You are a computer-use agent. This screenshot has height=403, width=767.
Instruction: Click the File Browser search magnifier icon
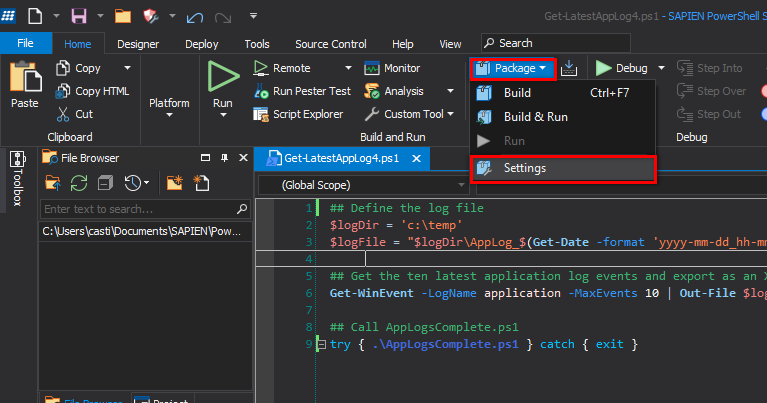coord(242,209)
